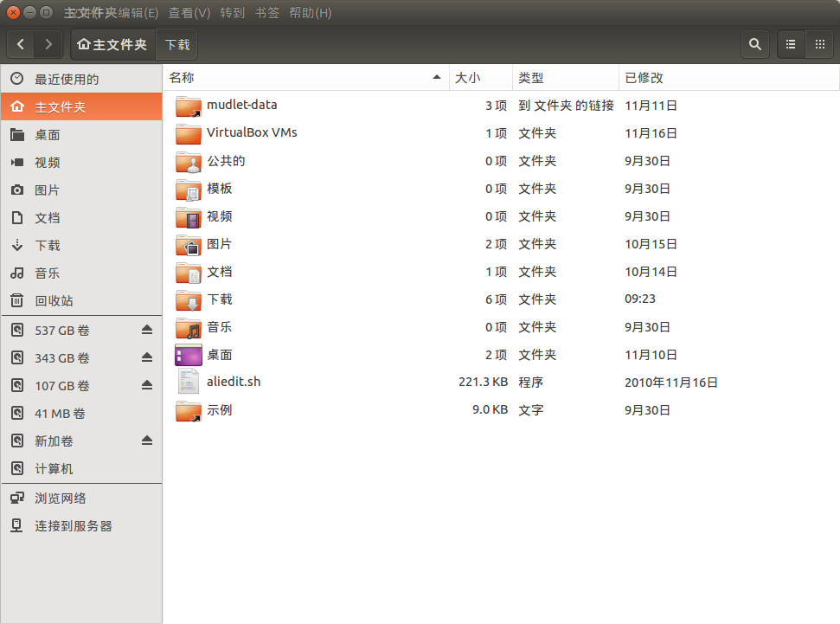Select the 下载 folder icon in file list
The height and width of the screenshot is (624, 840).
[x=189, y=300]
